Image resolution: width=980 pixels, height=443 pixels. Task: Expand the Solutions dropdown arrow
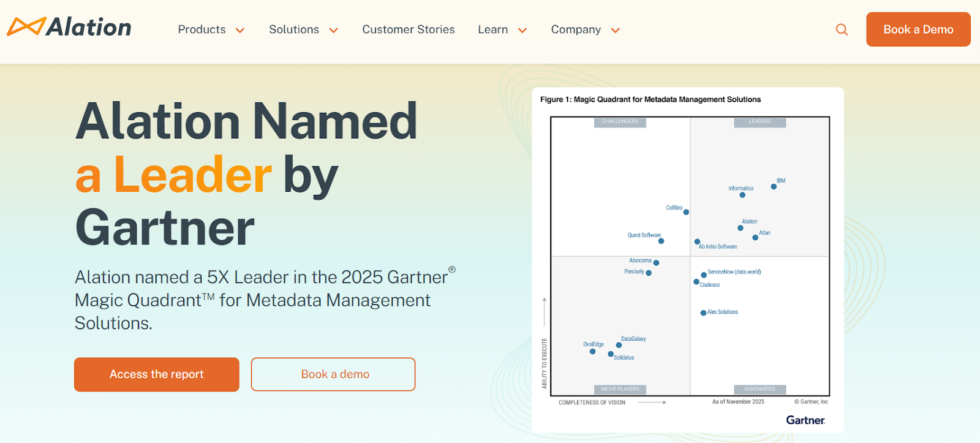tap(334, 31)
